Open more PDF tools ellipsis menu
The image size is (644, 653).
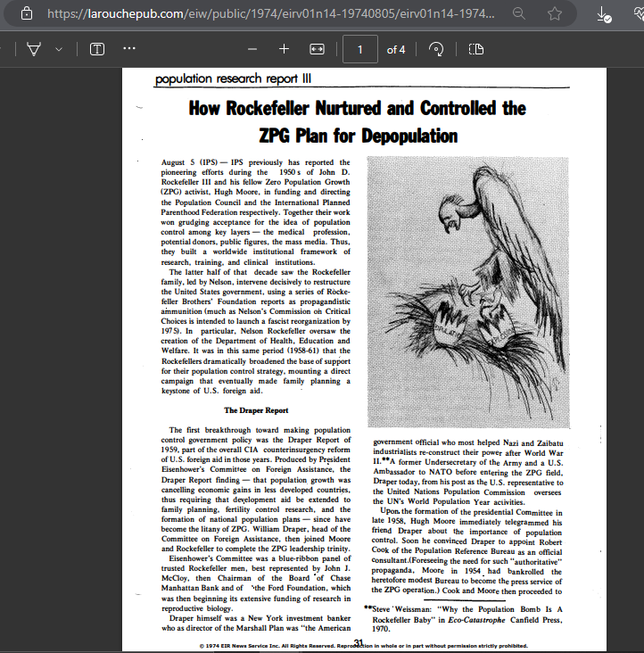(129, 49)
